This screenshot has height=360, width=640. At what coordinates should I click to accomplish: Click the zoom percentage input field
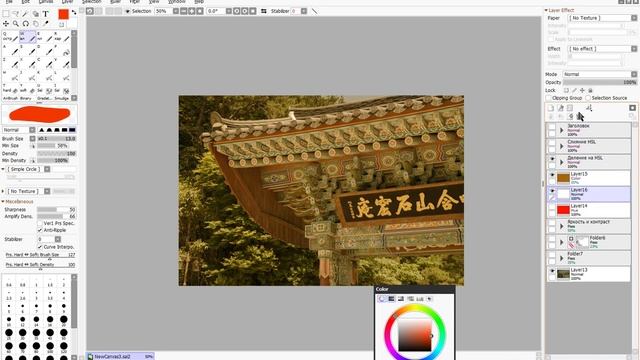163,11
